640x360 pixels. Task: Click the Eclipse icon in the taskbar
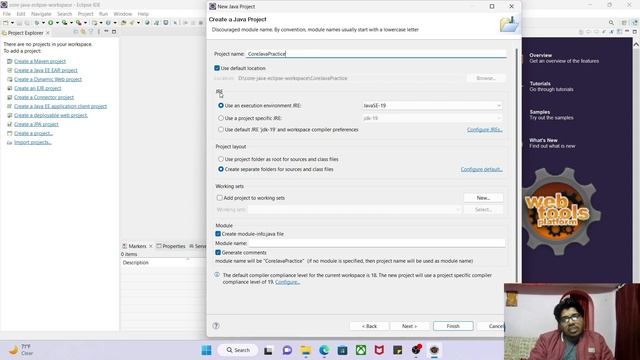point(434,350)
